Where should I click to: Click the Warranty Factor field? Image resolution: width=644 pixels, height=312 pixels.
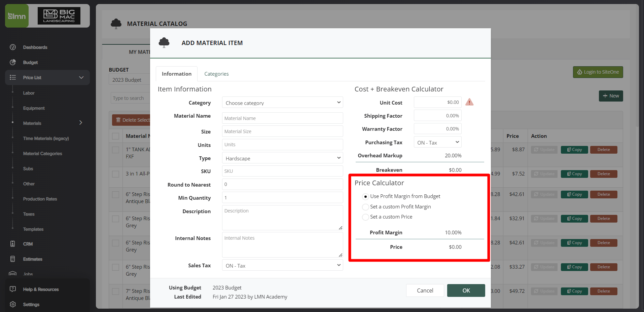point(437,129)
